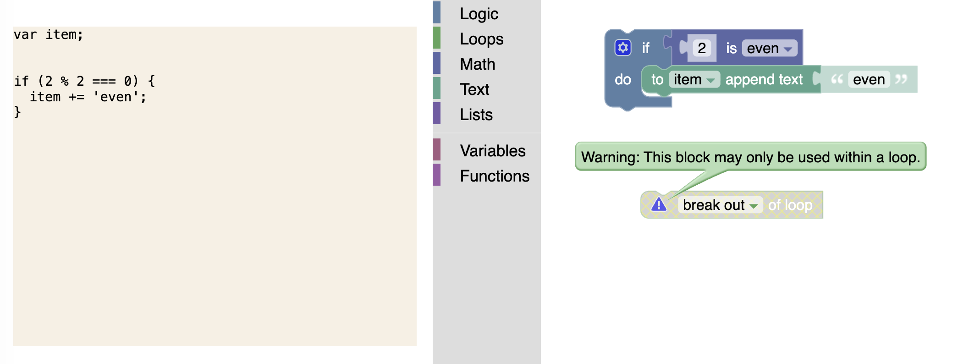Open the item variable dropdown
980x364 pixels.
[694, 79]
